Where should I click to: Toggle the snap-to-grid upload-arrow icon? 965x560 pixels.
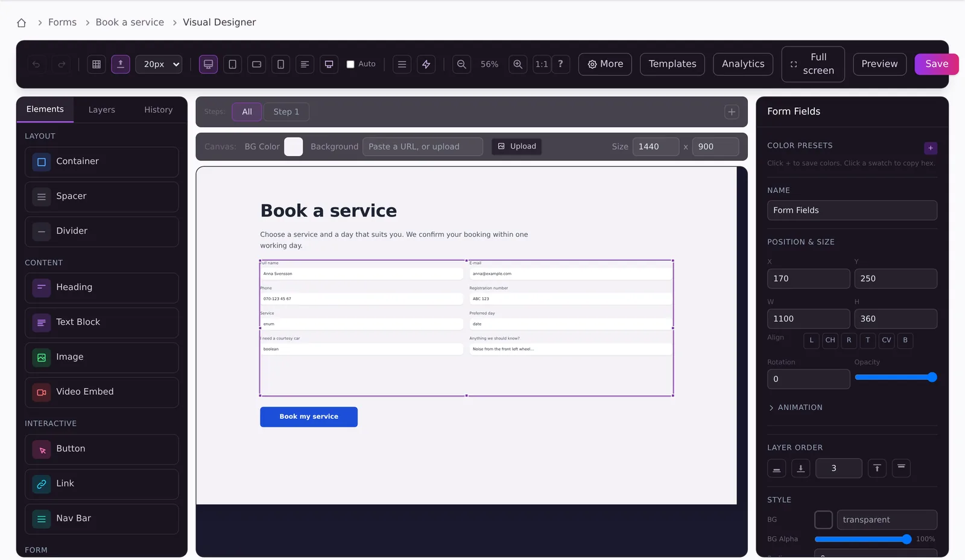[x=121, y=64]
